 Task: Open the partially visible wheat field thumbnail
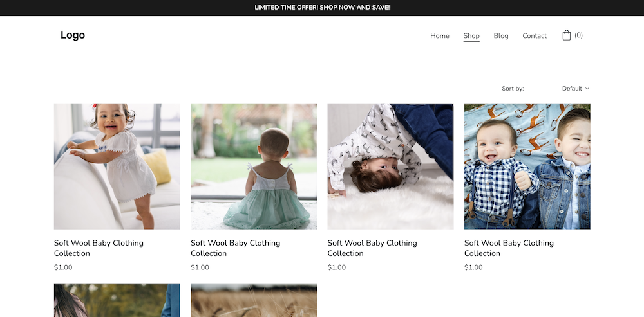coord(254,300)
